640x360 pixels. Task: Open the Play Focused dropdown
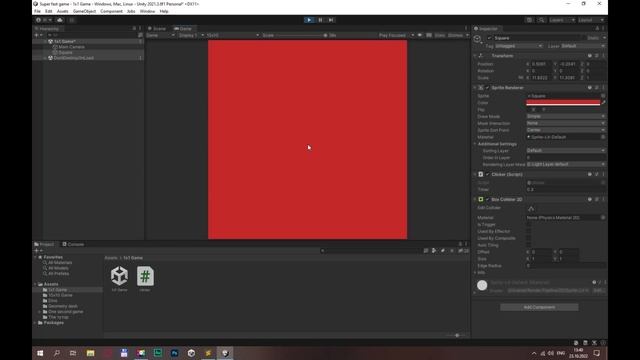(396, 35)
